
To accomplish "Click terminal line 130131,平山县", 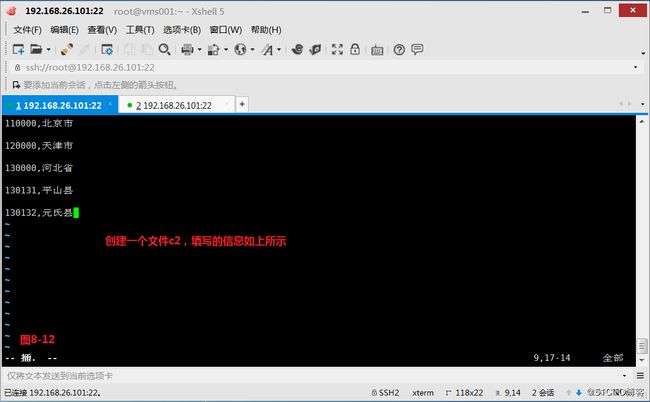I will (x=39, y=190).
